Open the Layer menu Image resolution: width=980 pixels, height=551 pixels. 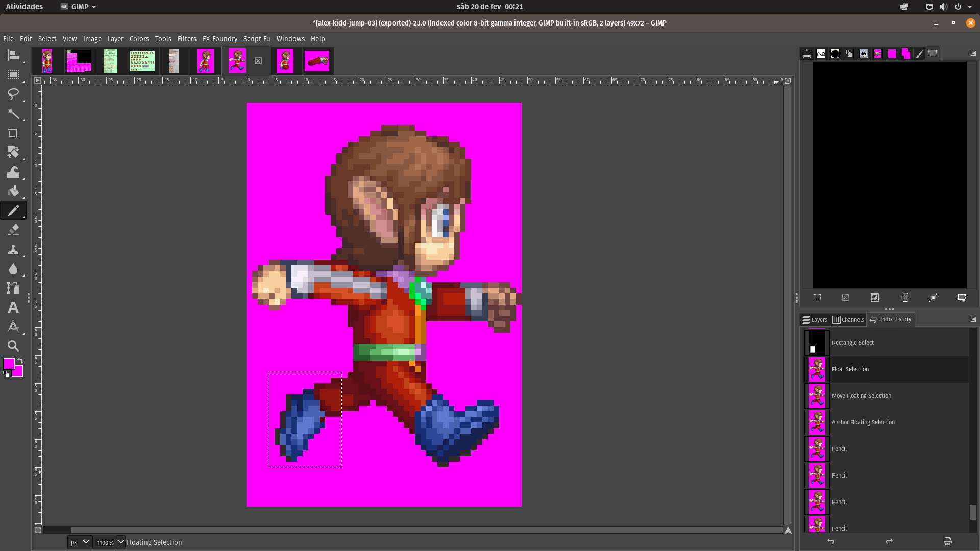pyautogui.click(x=115, y=39)
